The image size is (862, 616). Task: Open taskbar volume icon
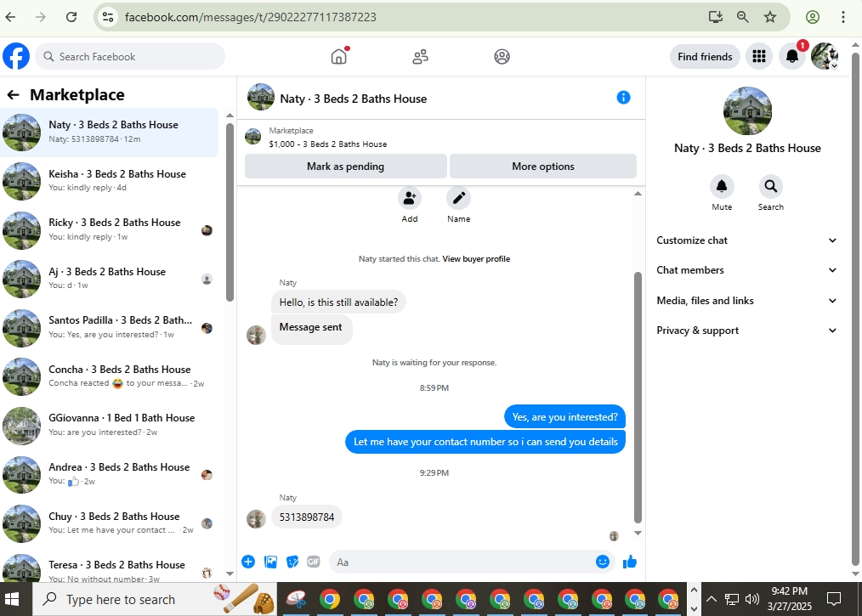[x=751, y=599]
